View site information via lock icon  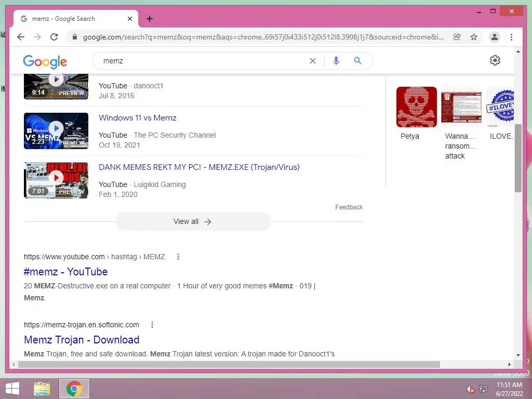[75, 37]
